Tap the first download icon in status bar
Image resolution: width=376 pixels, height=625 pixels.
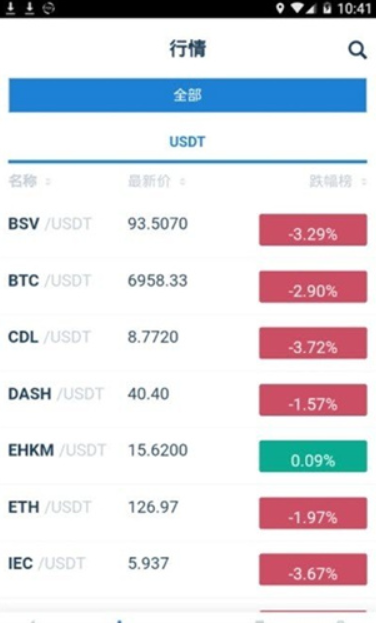click(x=11, y=8)
